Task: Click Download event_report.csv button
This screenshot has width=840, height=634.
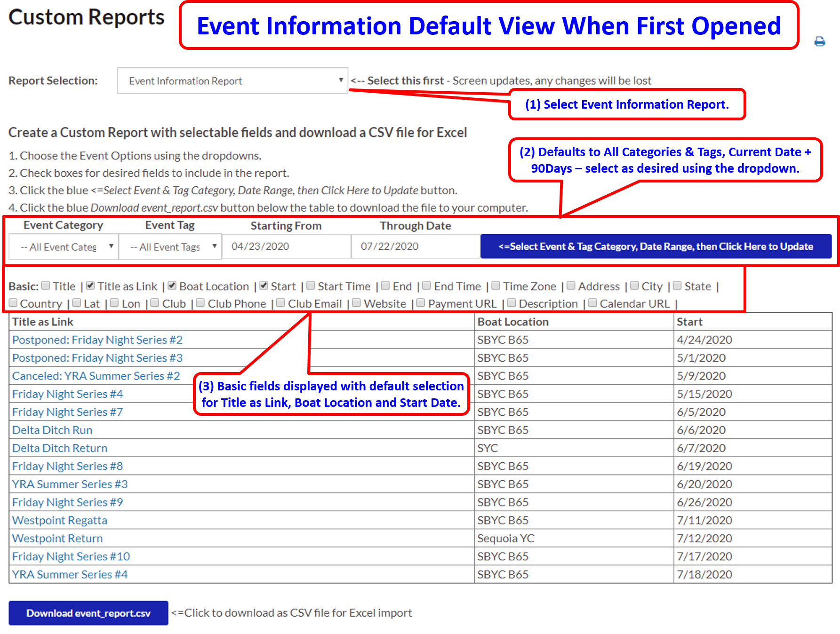Action: (x=88, y=613)
